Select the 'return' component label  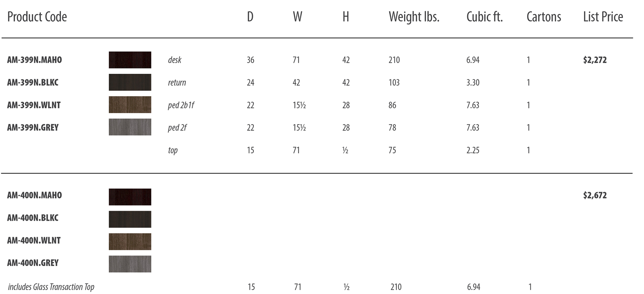177,83
